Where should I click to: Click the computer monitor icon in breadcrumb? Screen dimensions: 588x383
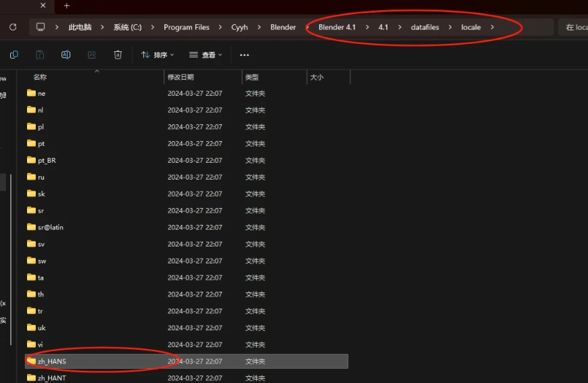point(40,27)
